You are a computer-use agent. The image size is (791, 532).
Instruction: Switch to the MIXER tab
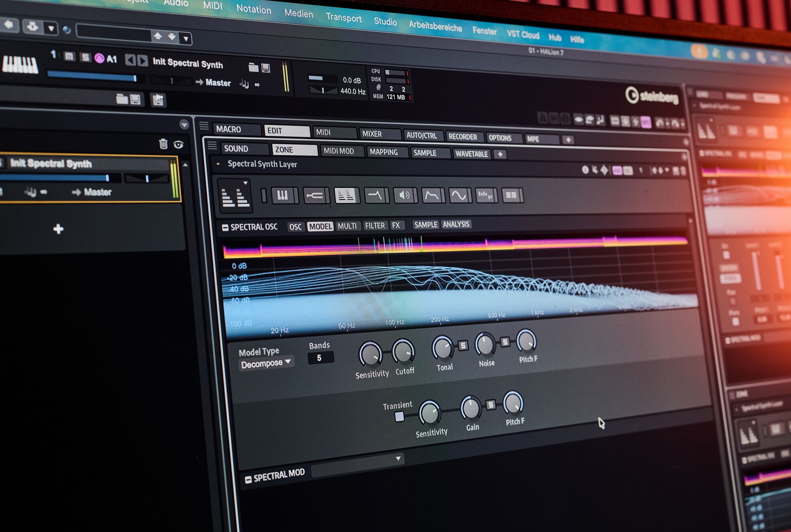tap(372, 134)
